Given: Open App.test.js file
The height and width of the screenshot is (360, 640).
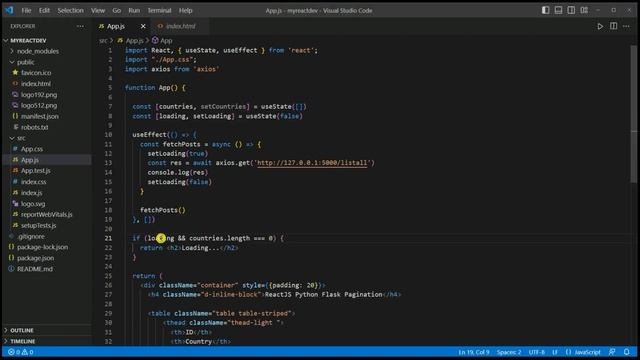Looking at the screenshot, I should [x=36, y=171].
